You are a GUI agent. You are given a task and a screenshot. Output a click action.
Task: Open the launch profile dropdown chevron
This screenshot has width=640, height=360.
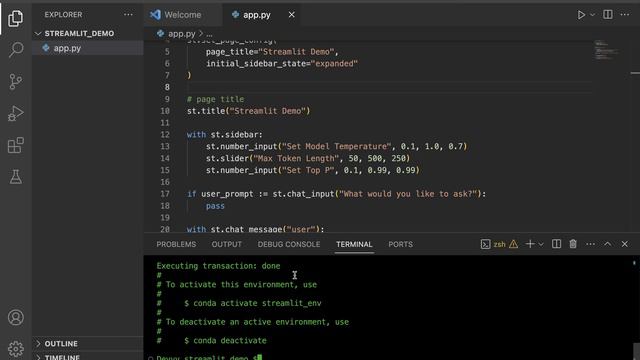pos(541,244)
